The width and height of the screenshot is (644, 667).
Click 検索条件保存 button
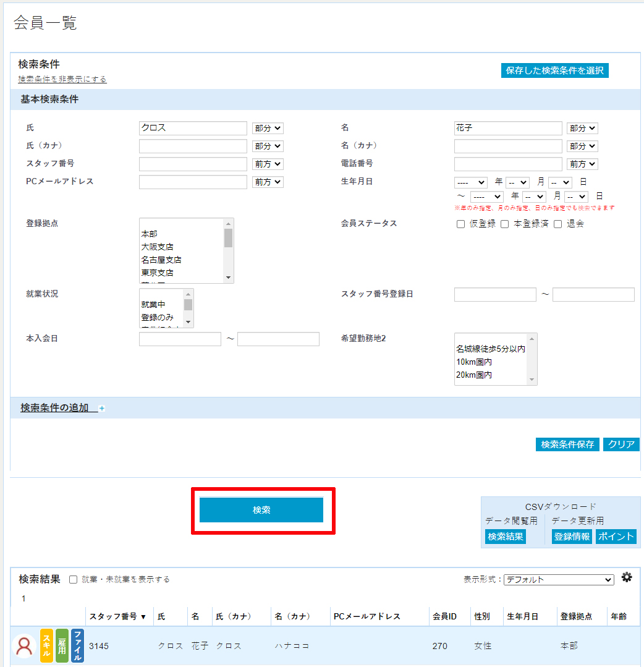click(x=567, y=444)
